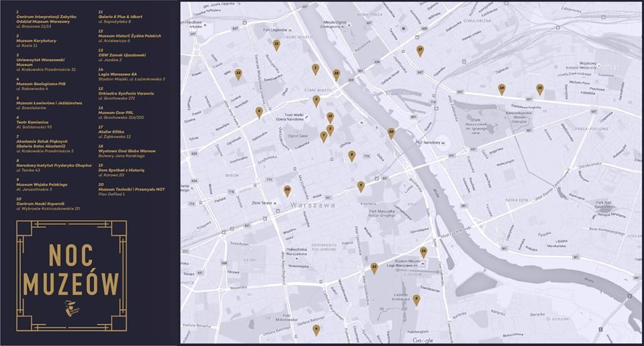Select map pin number 9 near Solec

[x=360, y=186]
